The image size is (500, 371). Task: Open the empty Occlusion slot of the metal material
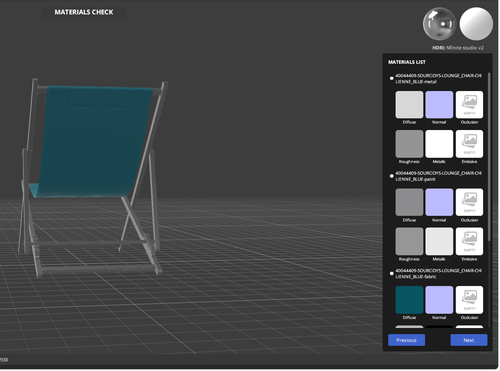pyautogui.click(x=469, y=105)
